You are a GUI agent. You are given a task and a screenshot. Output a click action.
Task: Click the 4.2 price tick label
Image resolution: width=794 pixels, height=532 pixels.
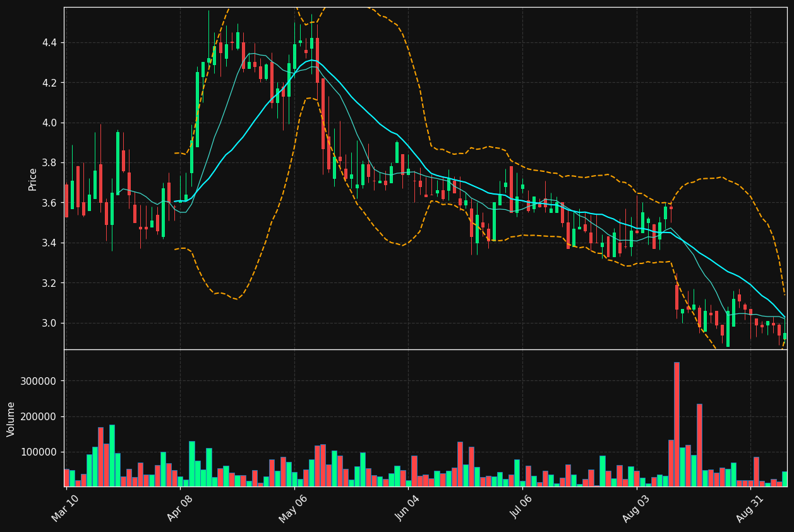(x=49, y=83)
